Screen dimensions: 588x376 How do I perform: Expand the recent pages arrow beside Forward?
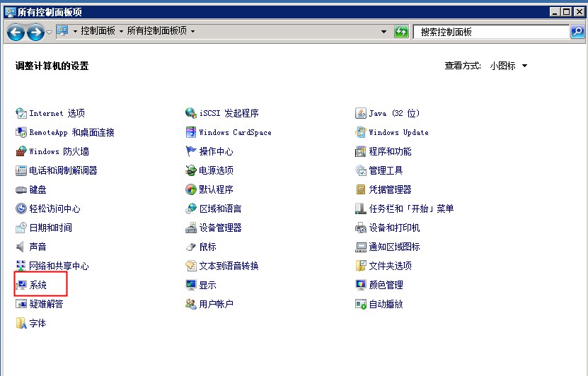tap(49, 32)
